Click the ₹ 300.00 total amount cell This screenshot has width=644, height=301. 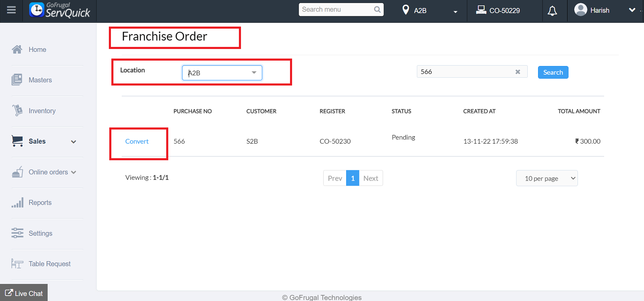tap(588, 141)
